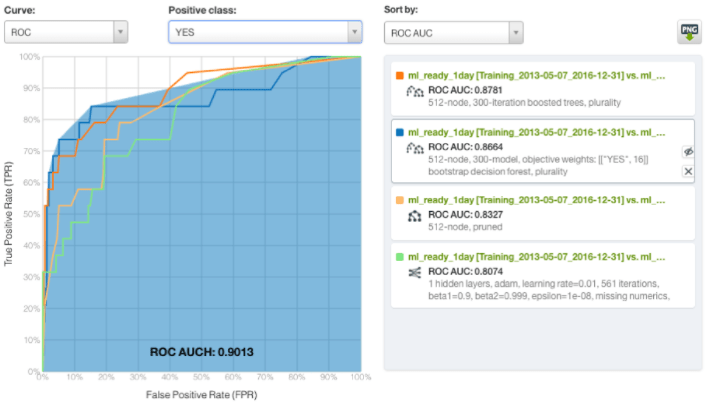Click the boosted trees model icon
The width and height of the screenshot is (709, 406).
click(415, 90)
